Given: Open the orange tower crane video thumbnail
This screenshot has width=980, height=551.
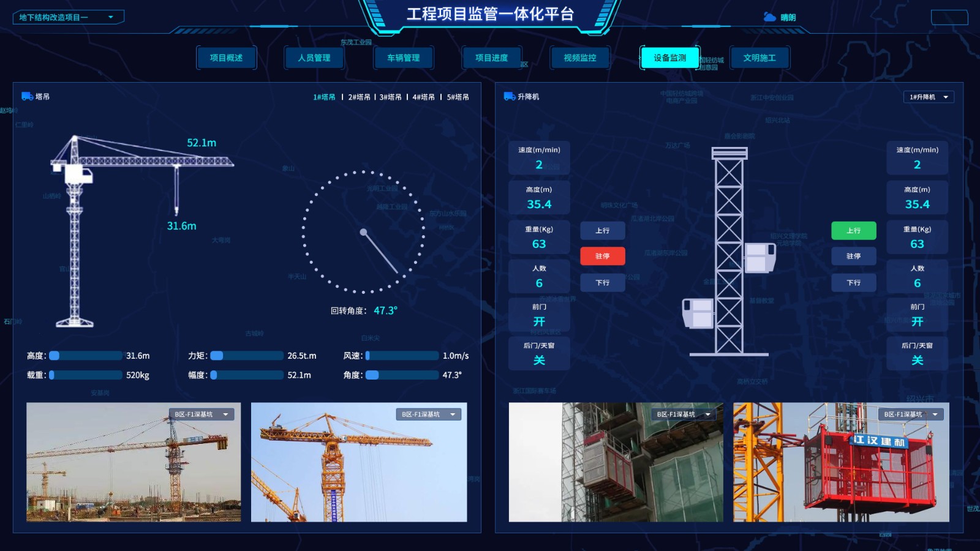Looking at the screenshot, I should point(359,462).
